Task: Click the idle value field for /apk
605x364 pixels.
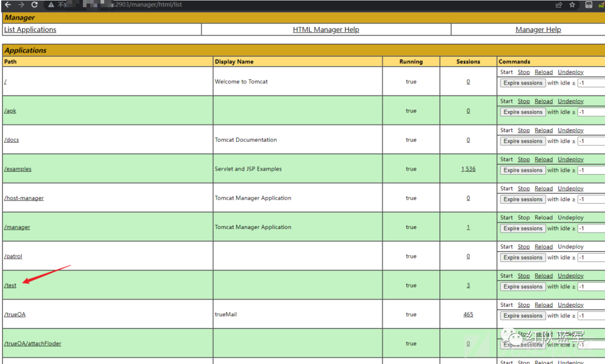Action: click(591, 112)
